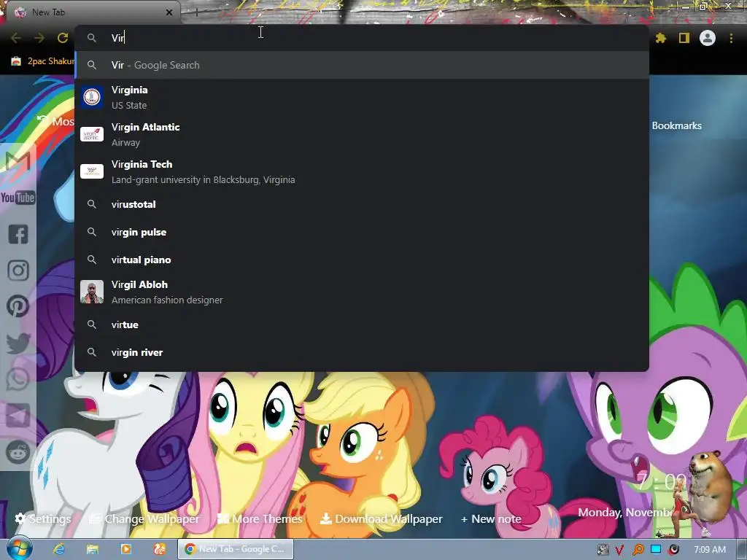Open Windows Explorer folder on taskbar
Image resolution: width=747 pixels, height=560 pixels.
93,549
